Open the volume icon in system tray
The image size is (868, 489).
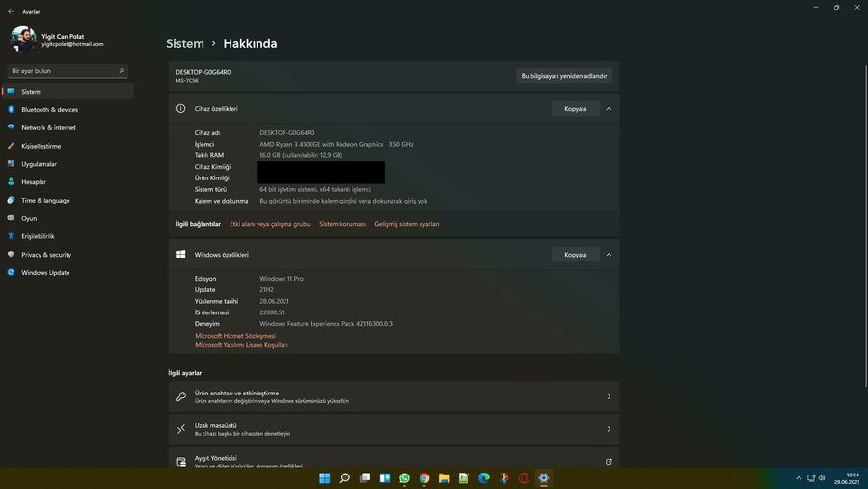click(x=822, y=478)
